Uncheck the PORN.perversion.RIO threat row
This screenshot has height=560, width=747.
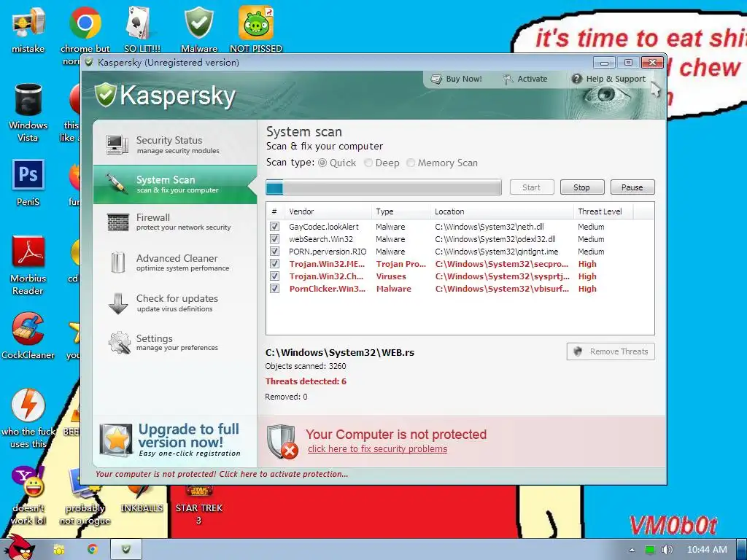(274, 252)
